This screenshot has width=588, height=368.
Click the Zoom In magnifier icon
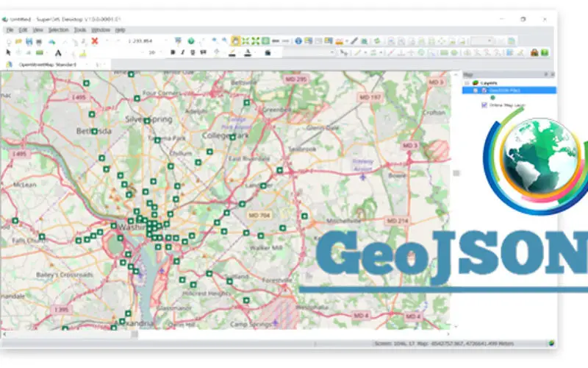[x=215, y=40]
